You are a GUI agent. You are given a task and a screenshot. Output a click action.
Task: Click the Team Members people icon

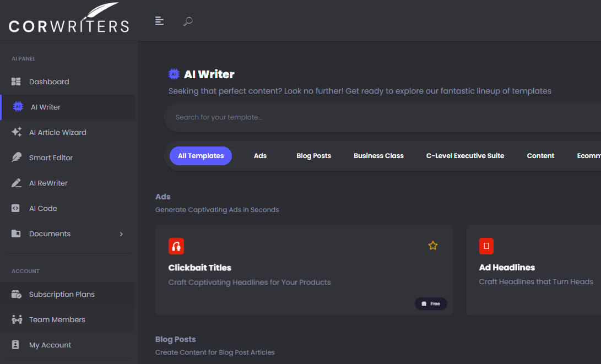[x=17, y=319]
